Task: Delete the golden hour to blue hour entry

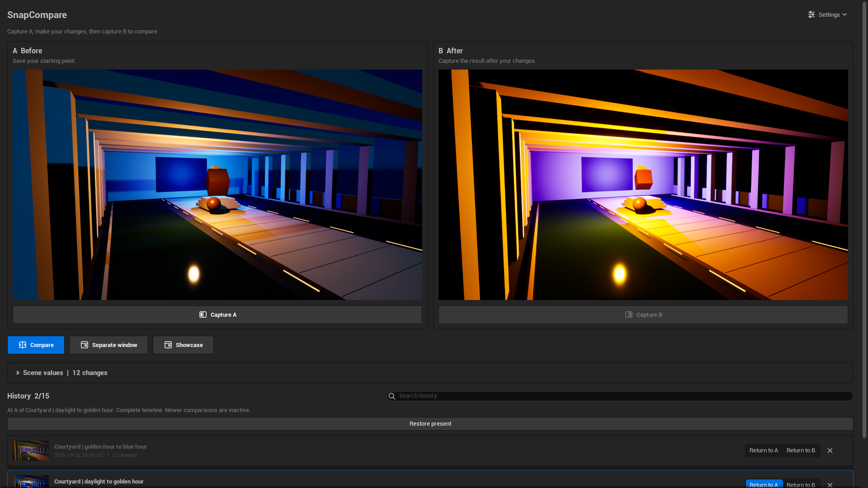Action: point(830,450)
